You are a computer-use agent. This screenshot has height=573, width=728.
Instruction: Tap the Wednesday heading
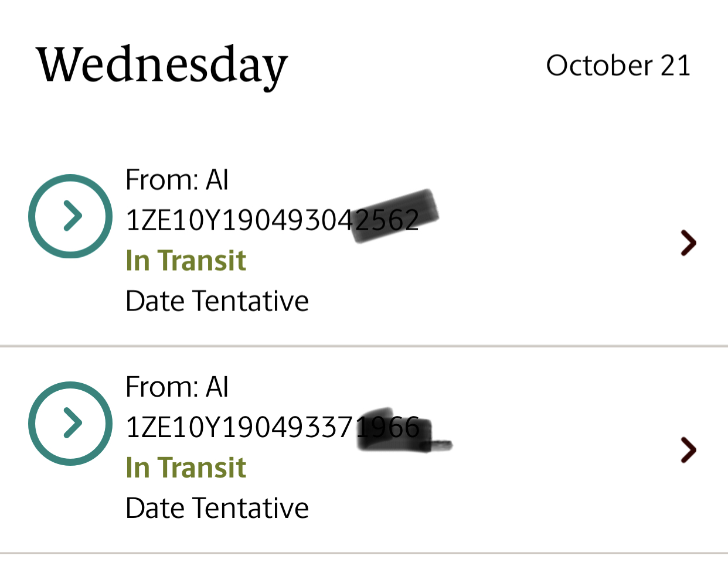(x=162, y=66)
